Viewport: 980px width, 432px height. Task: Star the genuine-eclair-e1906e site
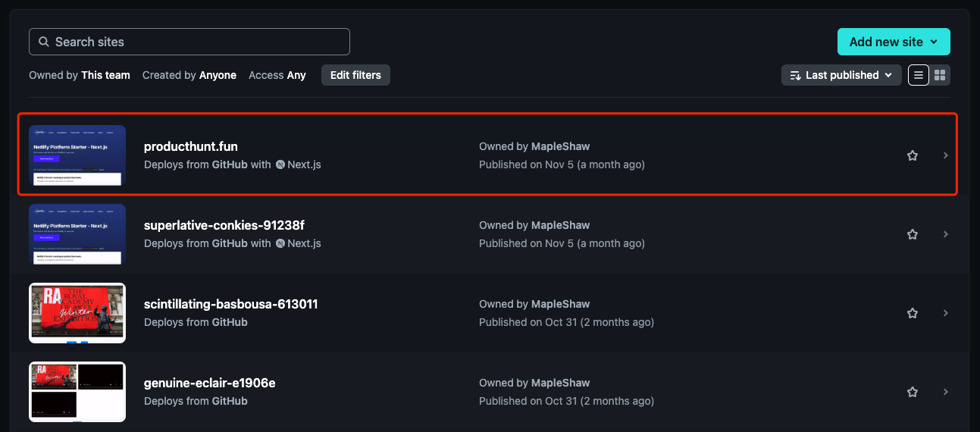point(913,392)
